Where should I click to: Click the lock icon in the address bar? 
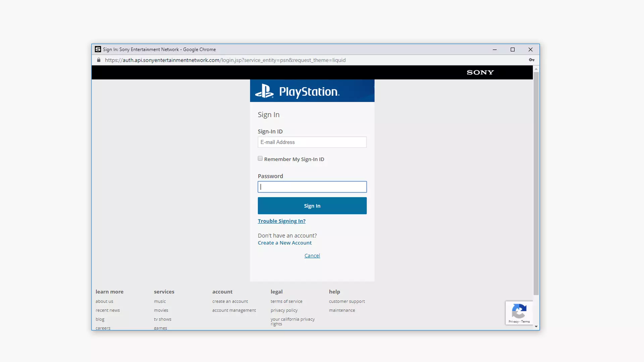coord(99,60)
